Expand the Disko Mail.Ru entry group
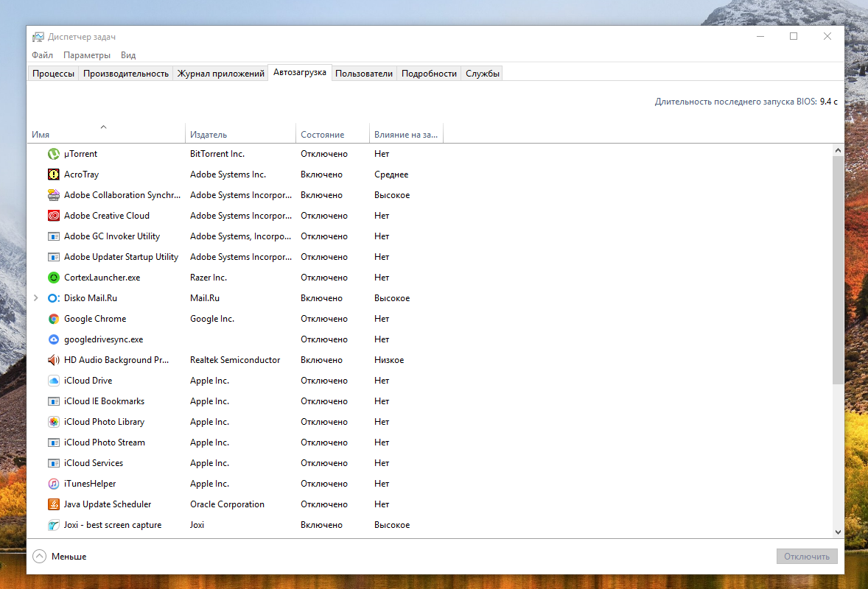This screenshot has height=589, width=868. (x=36, y=298)
